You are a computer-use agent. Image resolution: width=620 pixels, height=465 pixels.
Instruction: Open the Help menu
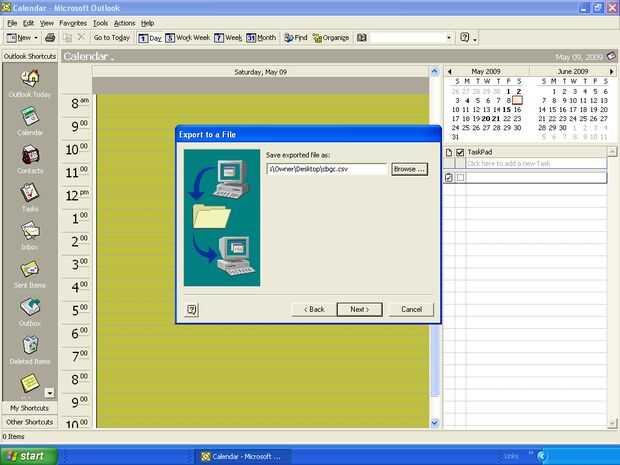click(x=147, y=23)
